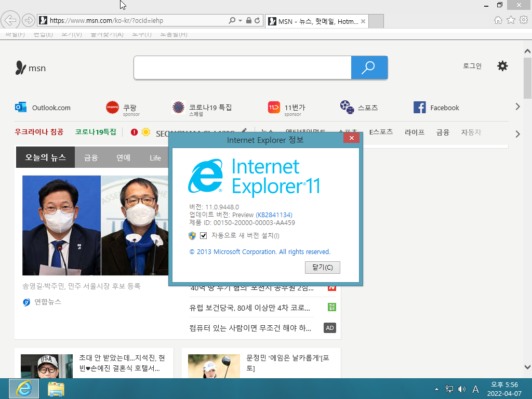Open the 라이프 navigation item
The width and height of the screenshot is (532, 399).
415,132
